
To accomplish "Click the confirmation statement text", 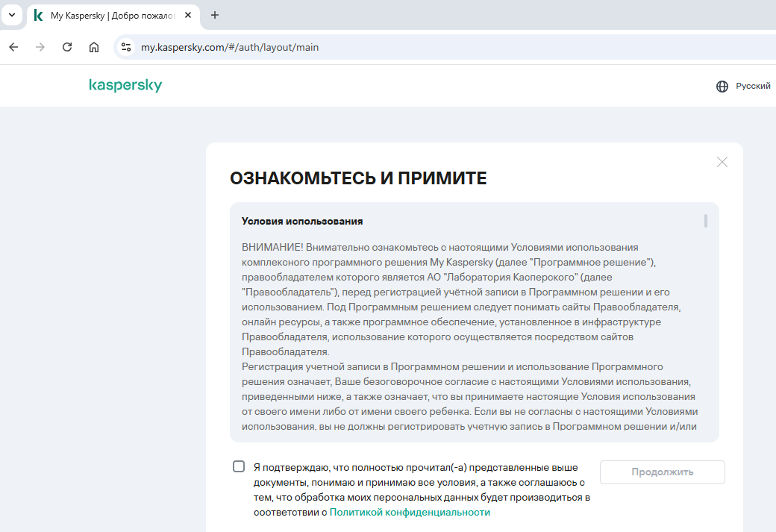I will click(x=422, y=490).
